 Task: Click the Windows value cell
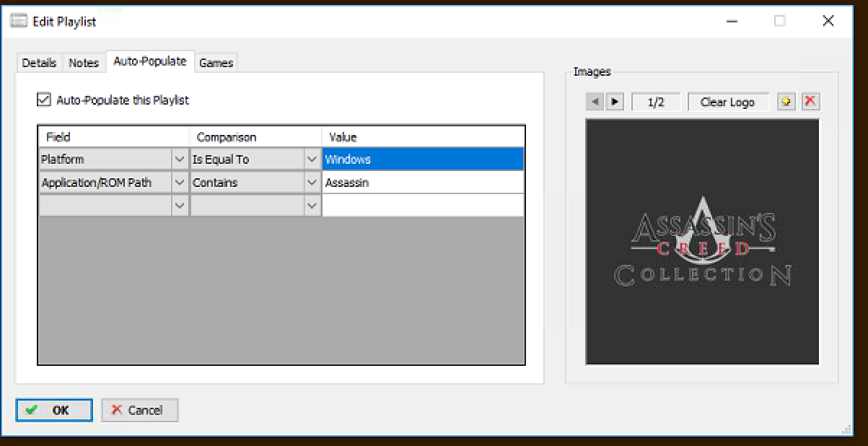pos(423,159)
